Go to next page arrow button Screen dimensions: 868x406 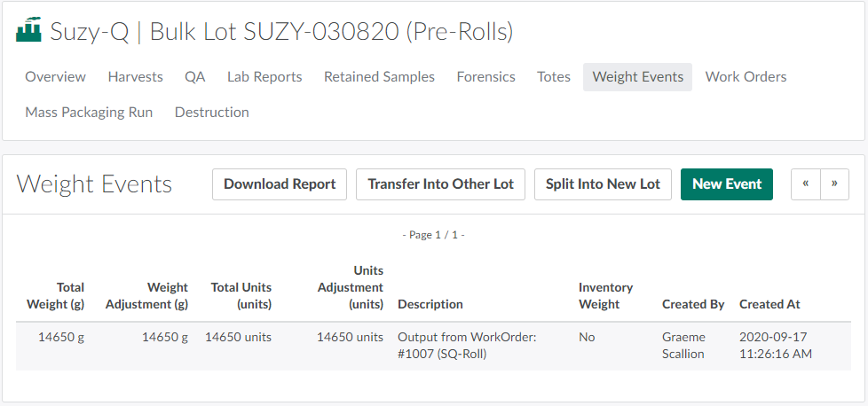(834, 184)
